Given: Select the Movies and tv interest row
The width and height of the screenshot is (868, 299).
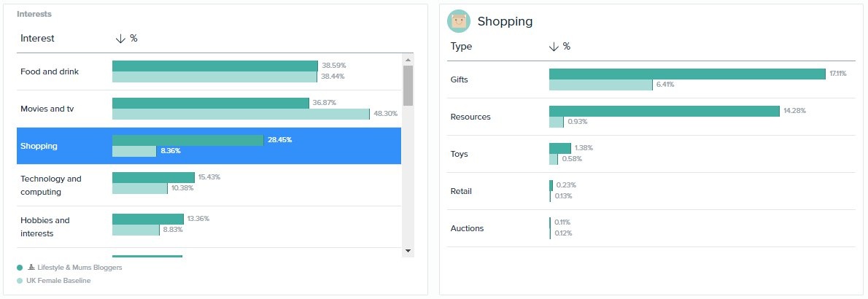Looking at the screenshot, I should 209,109.
